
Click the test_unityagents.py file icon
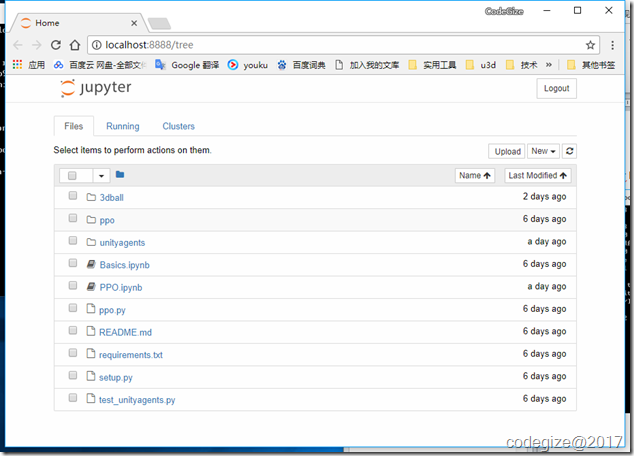91,399
